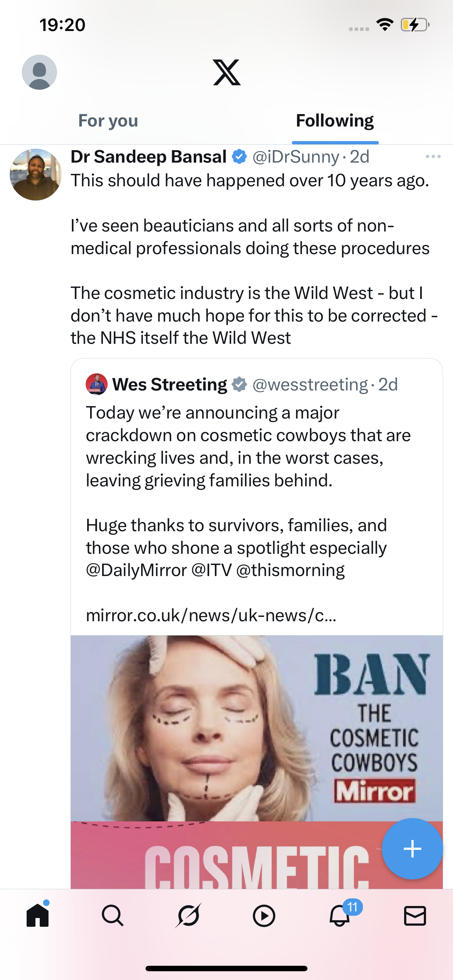Tap the Home icon in bottom bar
The height and width of the screenshot is (980, 453).
[38, 915]
